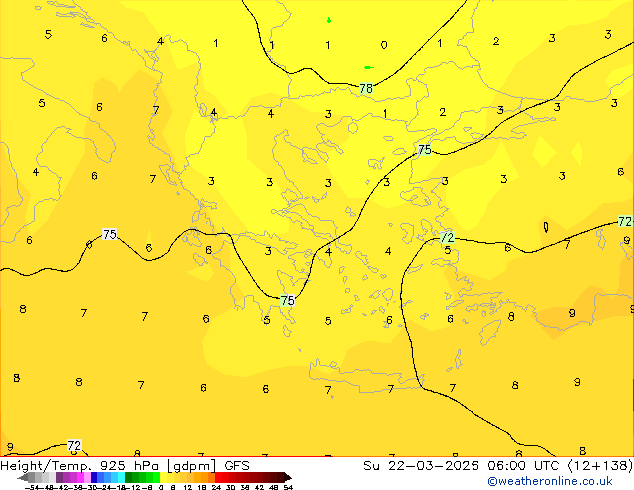Pick the dark purple legend swatch at -42

click(59, 477)
